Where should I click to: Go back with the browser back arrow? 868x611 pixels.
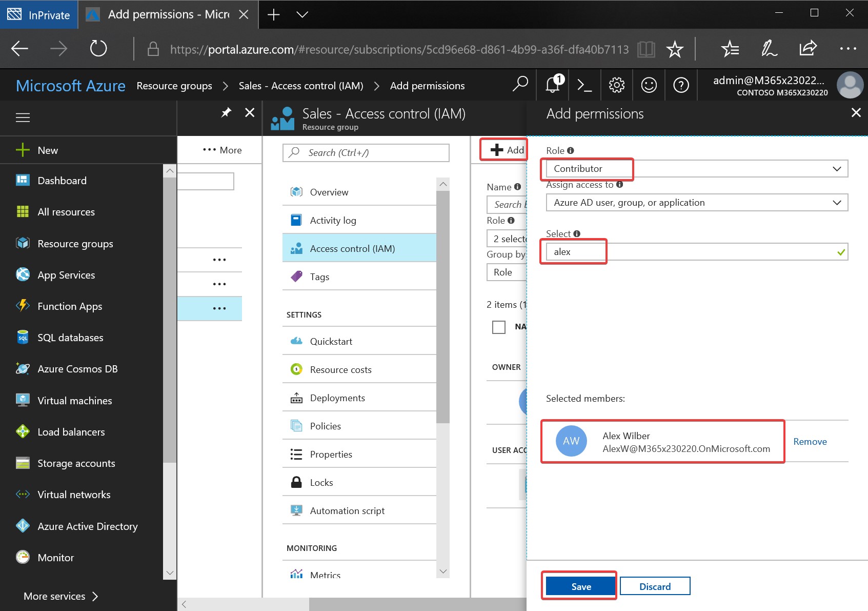pos(19,49)
